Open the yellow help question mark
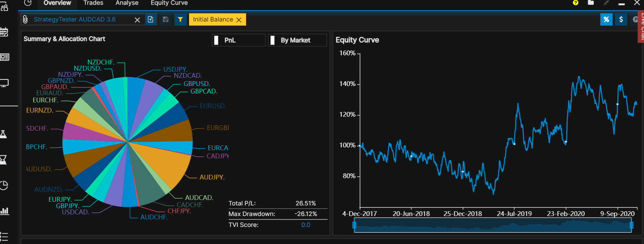Screen dimensions: 644x244 tap(576, 3)
